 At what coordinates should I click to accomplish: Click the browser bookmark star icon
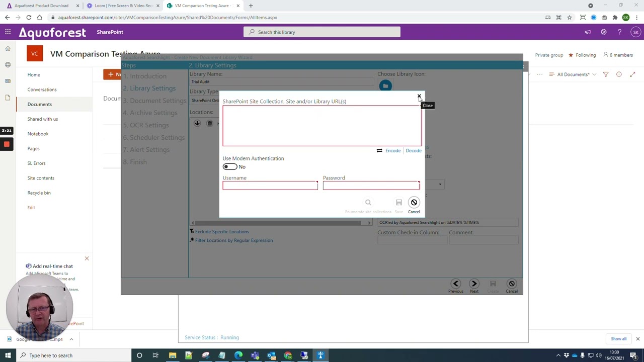pos(570,18)
